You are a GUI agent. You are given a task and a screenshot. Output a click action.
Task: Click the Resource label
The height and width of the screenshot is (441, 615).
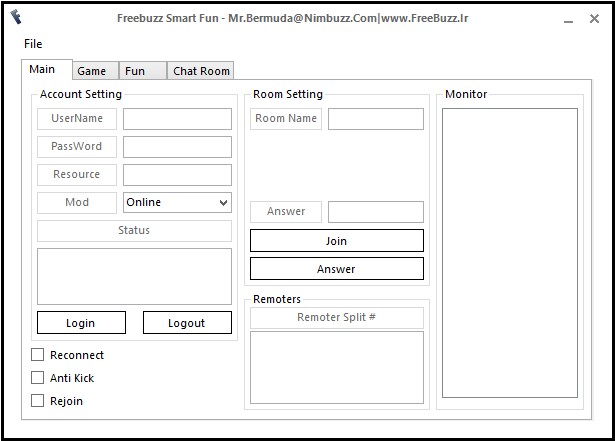click(77, 175)
